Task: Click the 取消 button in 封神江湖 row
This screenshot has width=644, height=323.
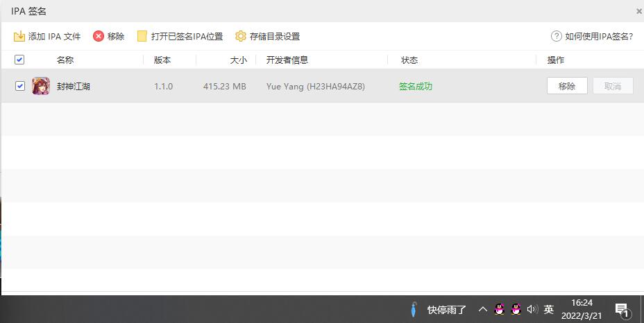Action: tap(613, 86)
